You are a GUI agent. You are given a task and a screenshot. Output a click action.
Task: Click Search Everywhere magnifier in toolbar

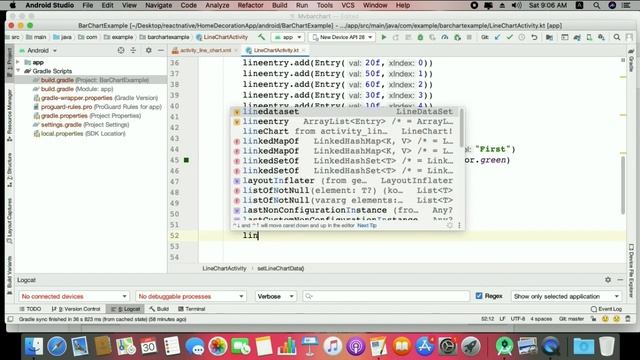tap(617, 37)
